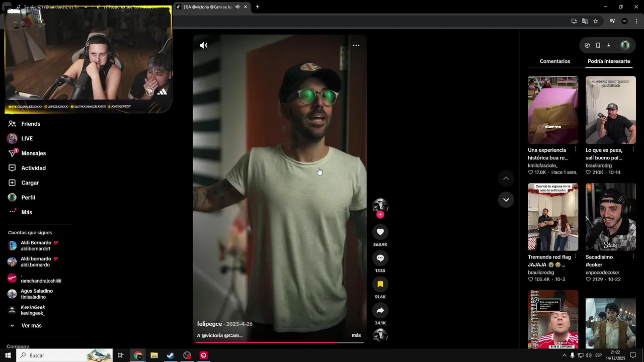Show hidden tray icons chevron
Image resolution: width=644 pixels, height=362 pixels.
(564, 355)
